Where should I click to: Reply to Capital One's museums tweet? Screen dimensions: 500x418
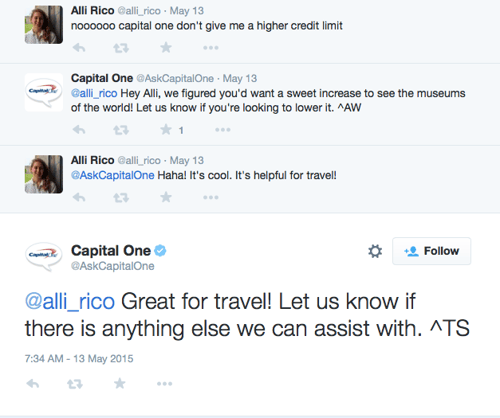[x=79, y=130]
